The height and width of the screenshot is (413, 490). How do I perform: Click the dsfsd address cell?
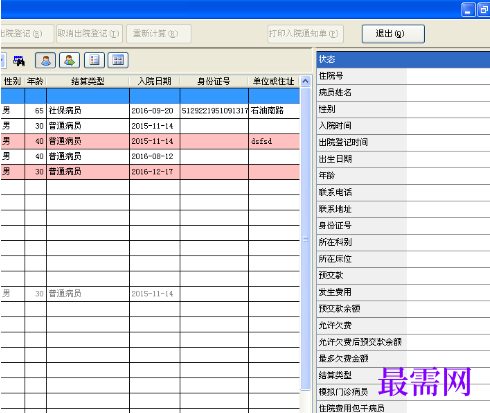click(274, 141)
